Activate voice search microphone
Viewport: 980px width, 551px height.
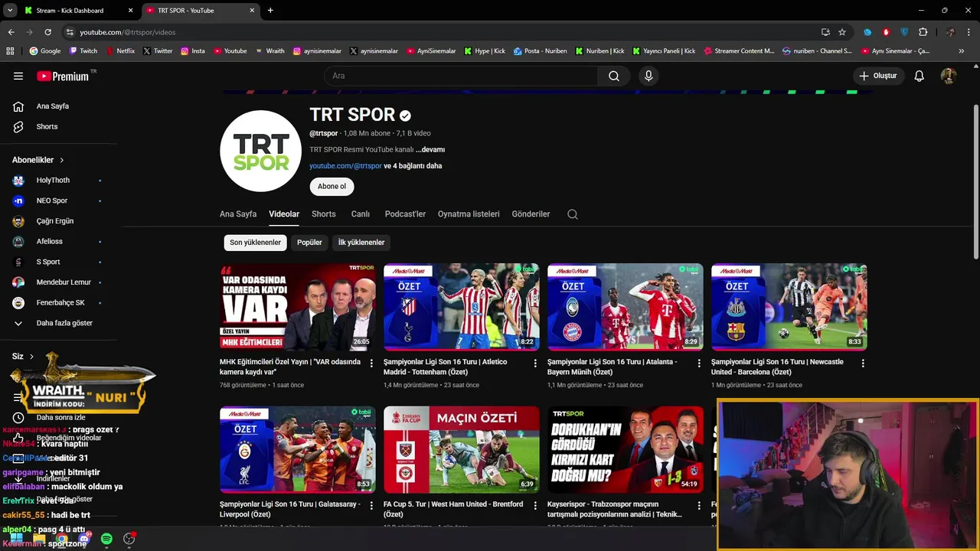click(x=648, y=76)
